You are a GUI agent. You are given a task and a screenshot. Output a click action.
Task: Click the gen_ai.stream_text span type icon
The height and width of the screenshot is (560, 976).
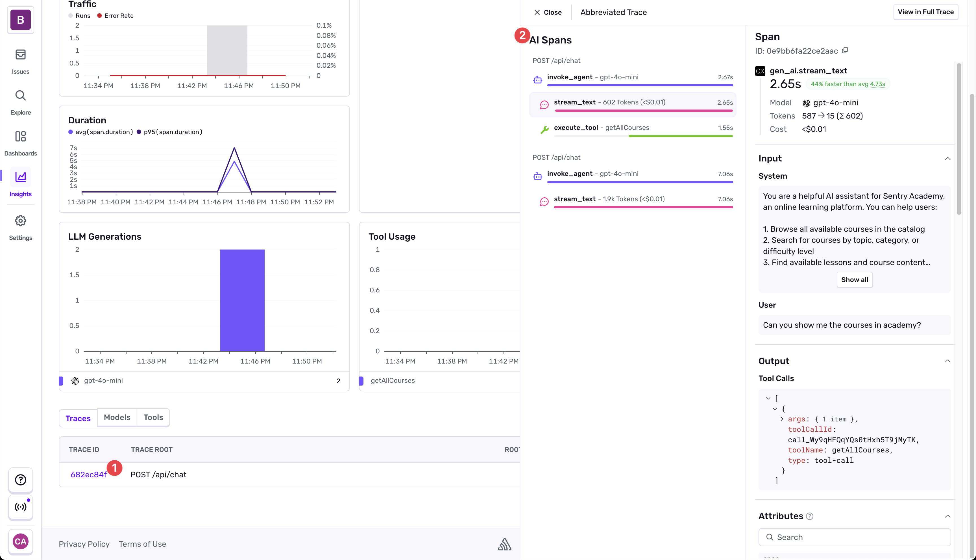point(760,71)
